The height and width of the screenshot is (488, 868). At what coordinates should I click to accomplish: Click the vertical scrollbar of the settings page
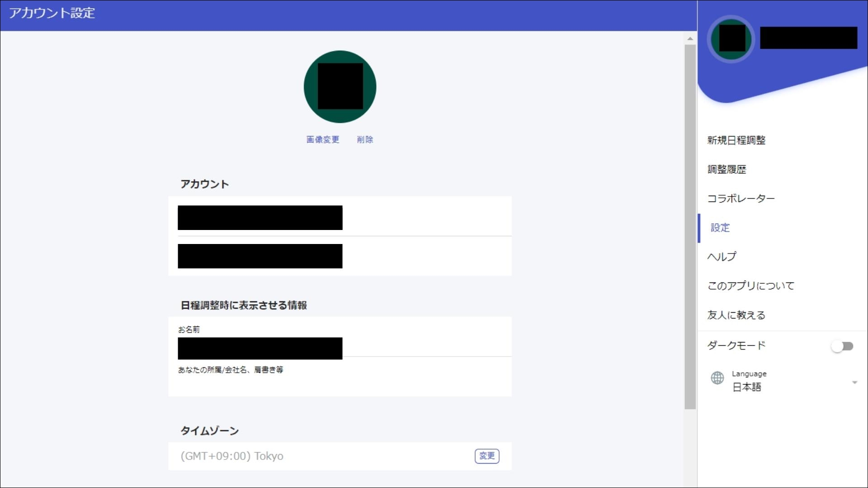689,226
